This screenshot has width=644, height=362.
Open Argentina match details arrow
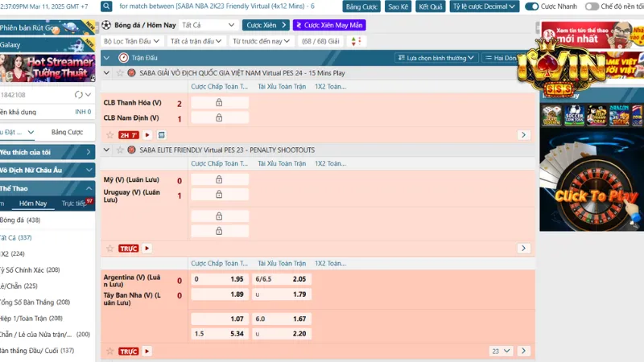click(523, 352)
